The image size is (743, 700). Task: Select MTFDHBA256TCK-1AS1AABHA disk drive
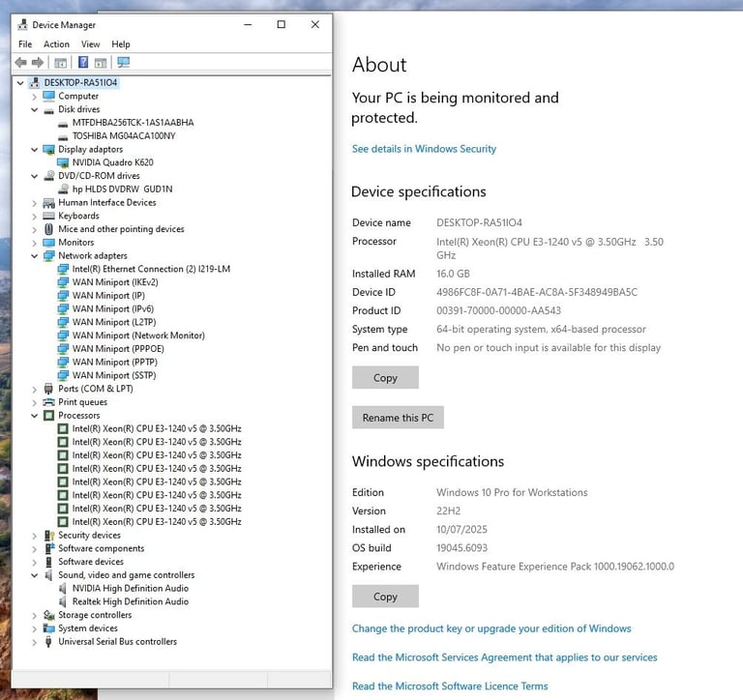tap(134, 123)
